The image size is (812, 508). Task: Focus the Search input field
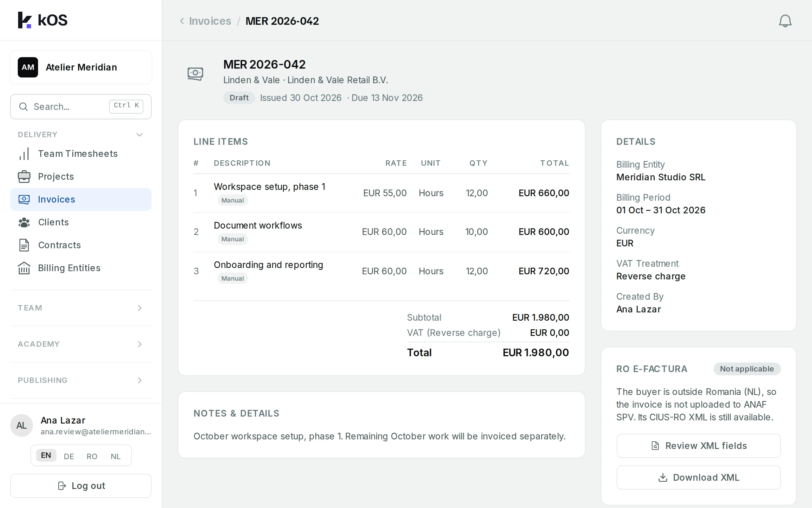click(81, 107)
